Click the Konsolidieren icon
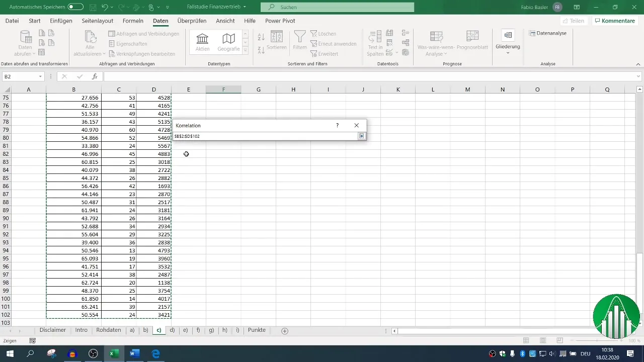 [x=406, y=33]
